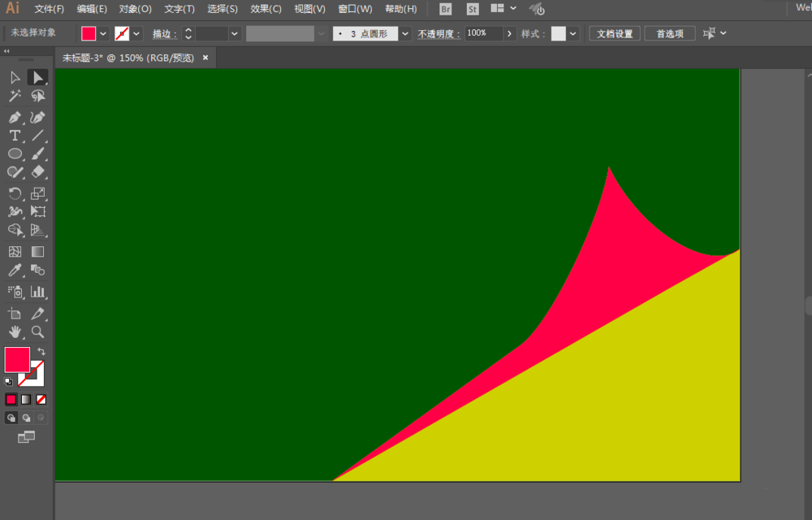Viewport: 812px width, 520px height.
Task: Set paint mode to Color
Action: coord(11,399)
